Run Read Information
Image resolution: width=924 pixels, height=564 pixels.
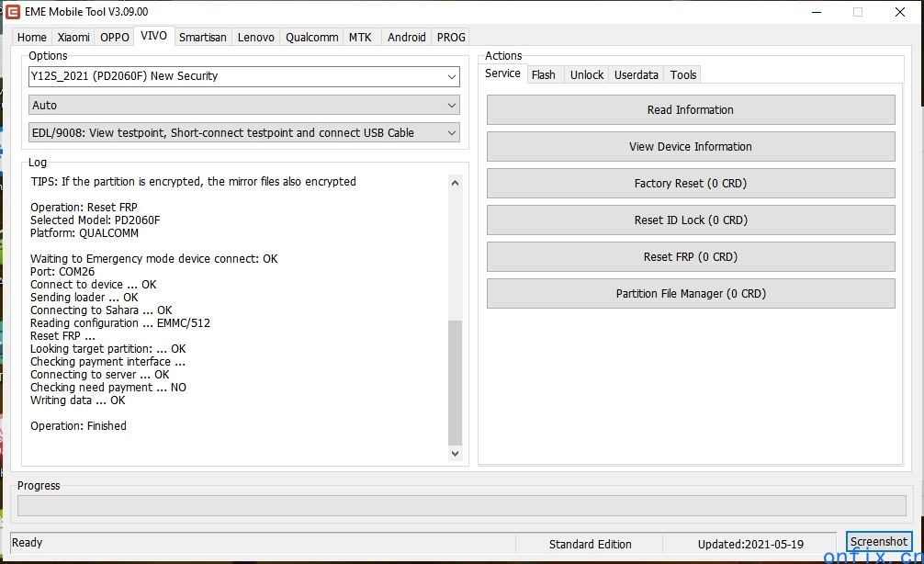coord(690,109)
